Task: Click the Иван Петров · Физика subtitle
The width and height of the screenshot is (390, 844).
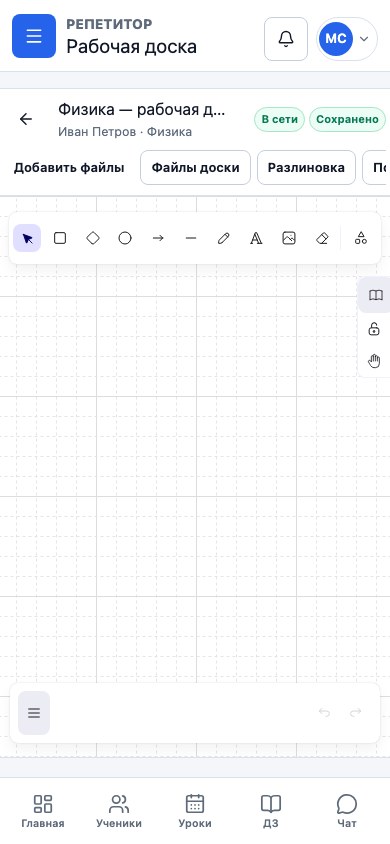Action: point(125,132)
